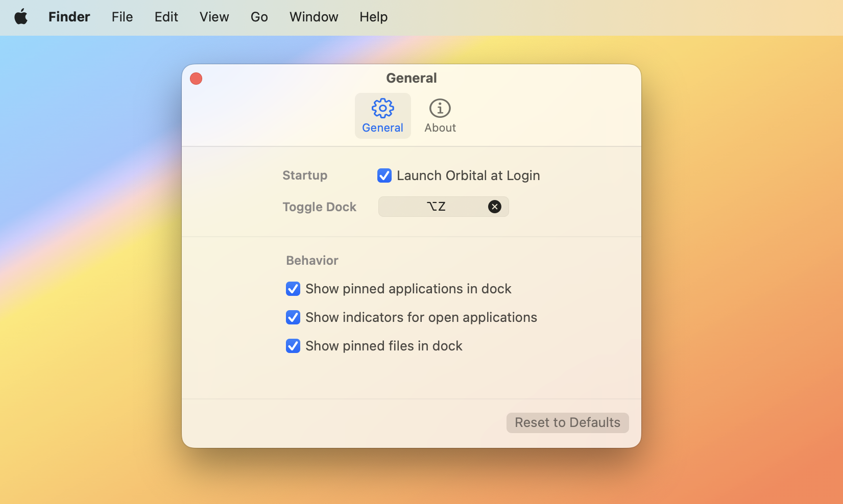Switch to the General settings tab
Image resolution: width=843 pixels, height=504 pixels.
click(383, 116)
